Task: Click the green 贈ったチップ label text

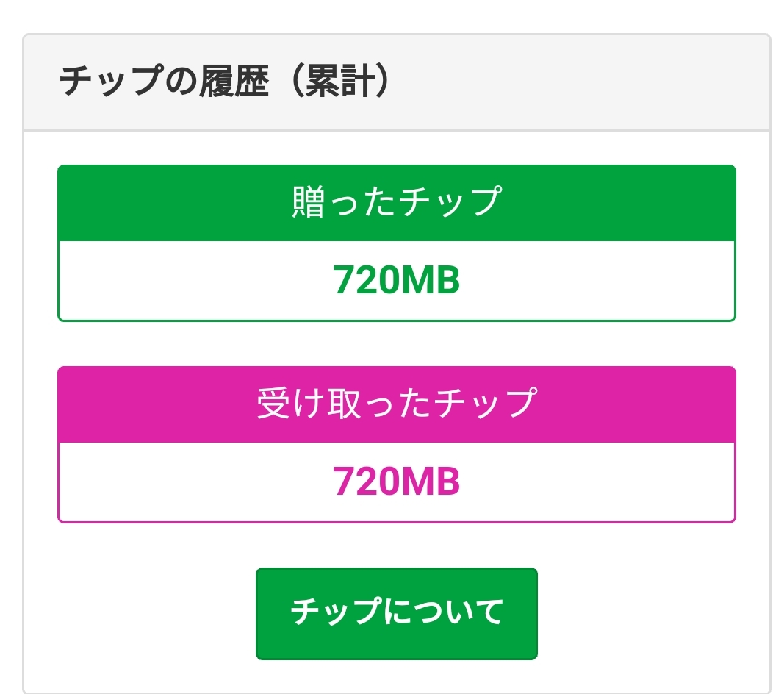Action: (x=396, y=202)
